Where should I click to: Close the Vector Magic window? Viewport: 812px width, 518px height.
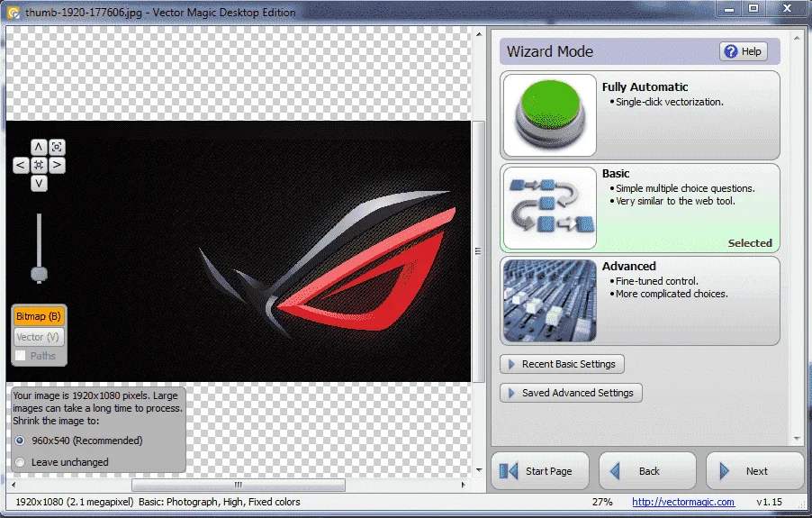pyautogui.click(x=787, y=8)
